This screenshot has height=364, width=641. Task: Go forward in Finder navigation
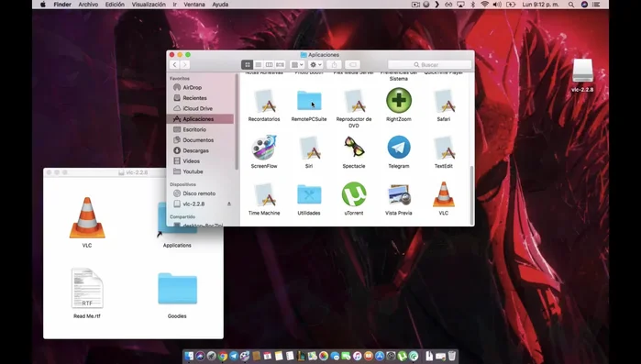click(x=184, y=64)
